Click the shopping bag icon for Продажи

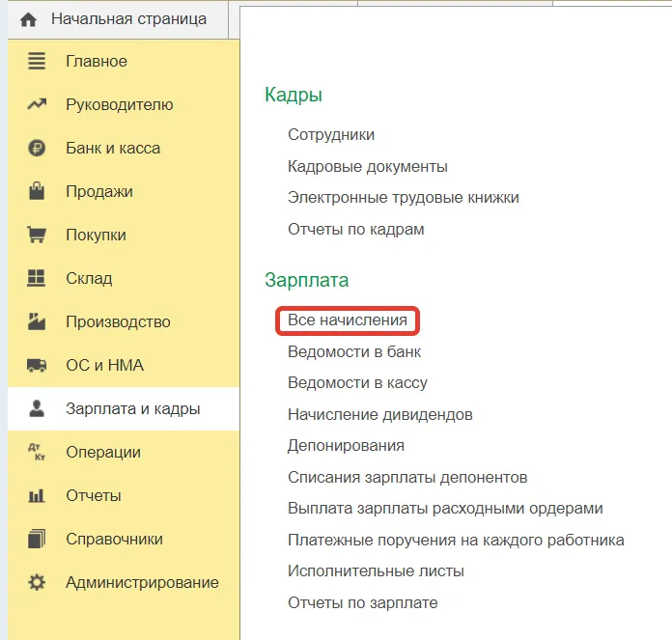pyautogui.click(x=37, y=191)
